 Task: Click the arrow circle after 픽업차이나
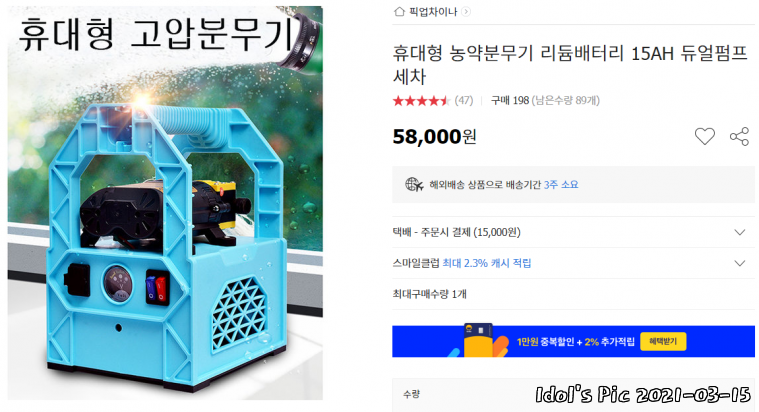466,12
